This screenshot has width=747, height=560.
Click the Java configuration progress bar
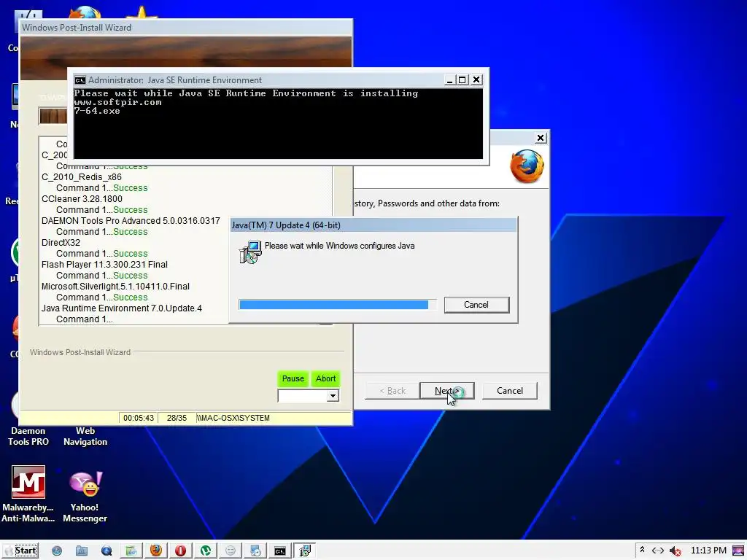pyautogui.click(x=337, y=305)
